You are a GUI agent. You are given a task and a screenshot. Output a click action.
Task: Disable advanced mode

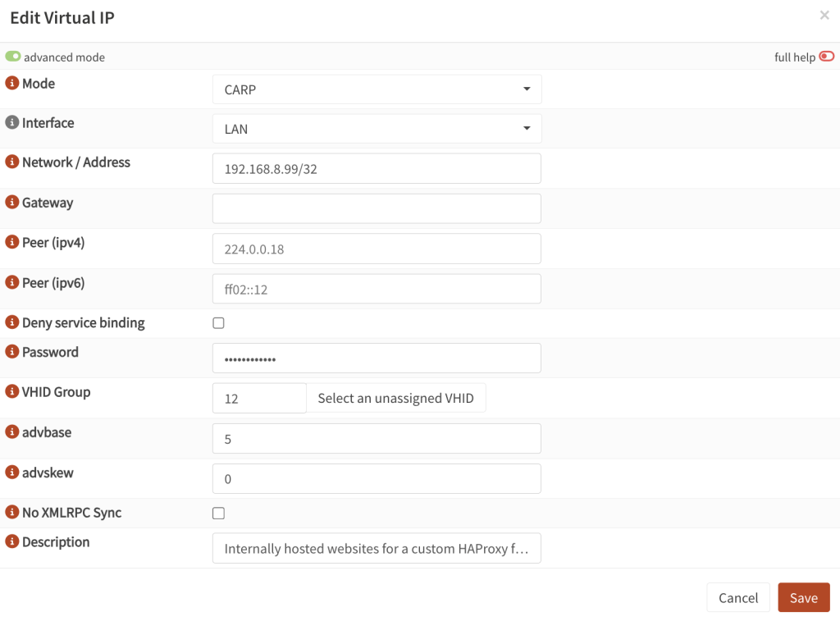[x=13, y=57]
